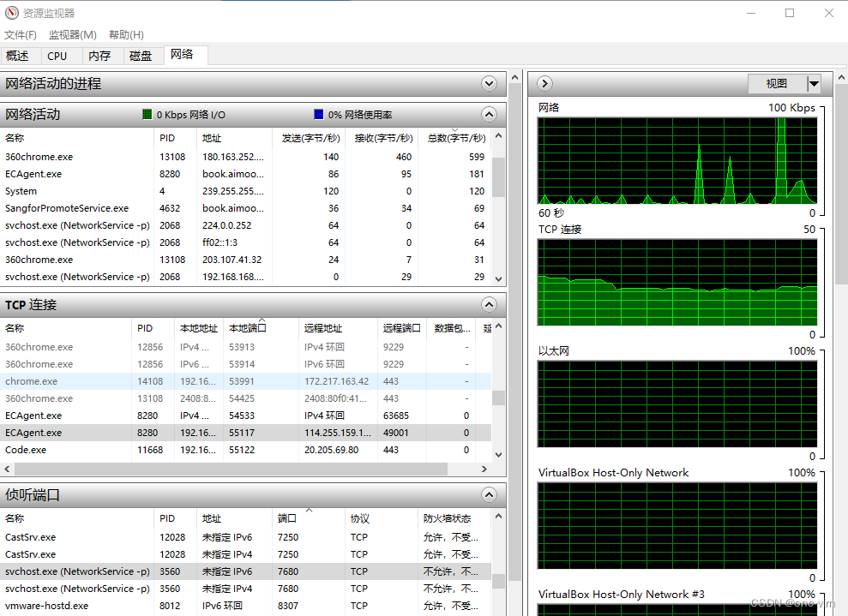Select Code.exe TCP connection row
Viewport: 848px width, 616px height.
click(245, 450)
